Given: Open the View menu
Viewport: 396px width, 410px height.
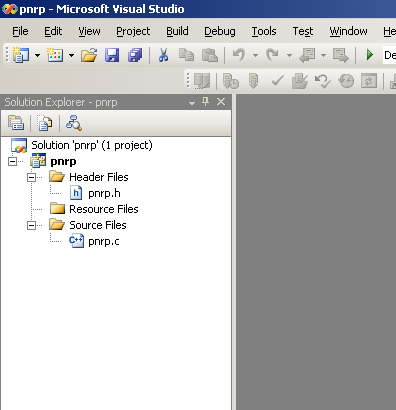Looking at the screenshot, I should coord(89,31).
